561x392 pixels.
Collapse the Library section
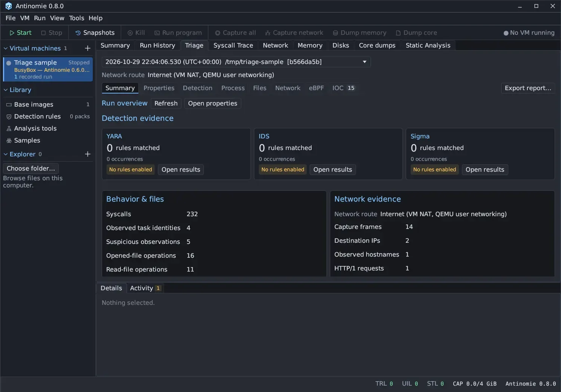point(6,90)
